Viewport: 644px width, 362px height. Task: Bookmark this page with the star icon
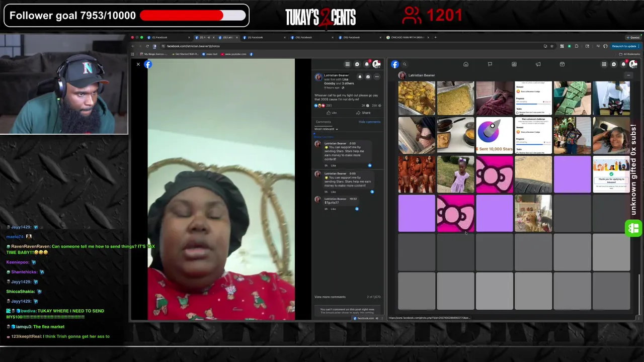[x=552, y=46]
